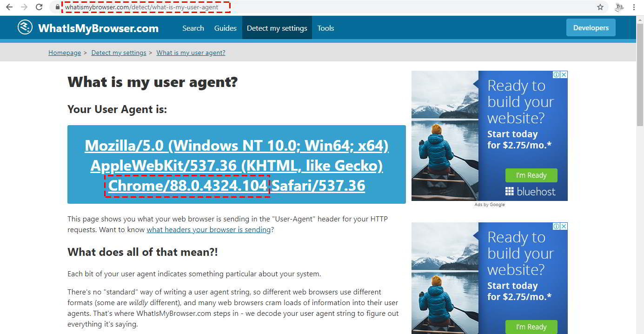The image size is (644, 334).
Task: Click the Your User Agent is: heading
Action: pyautogui.click(x=117, y=109)
